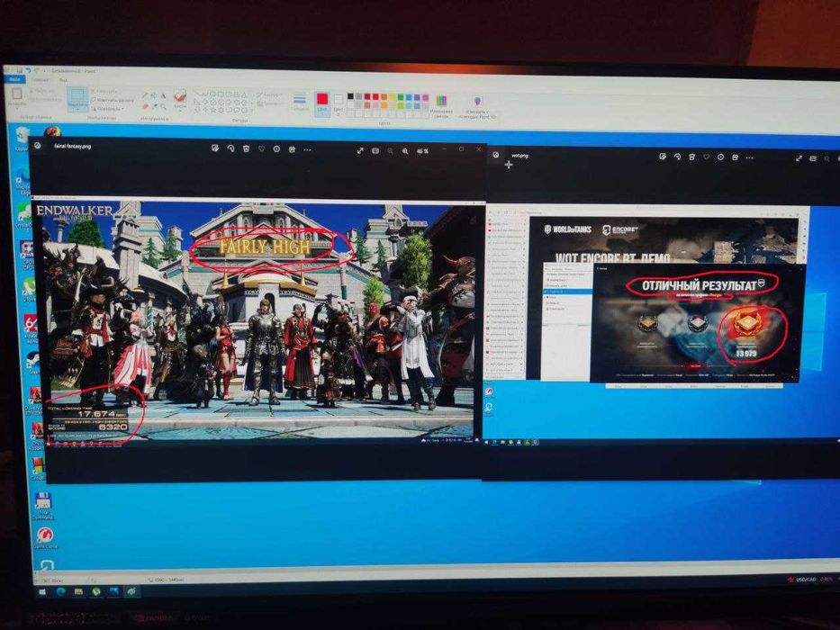
Task: Click zoom out magnifier in fainal fantasy.png window
Action: pos(390,151)
